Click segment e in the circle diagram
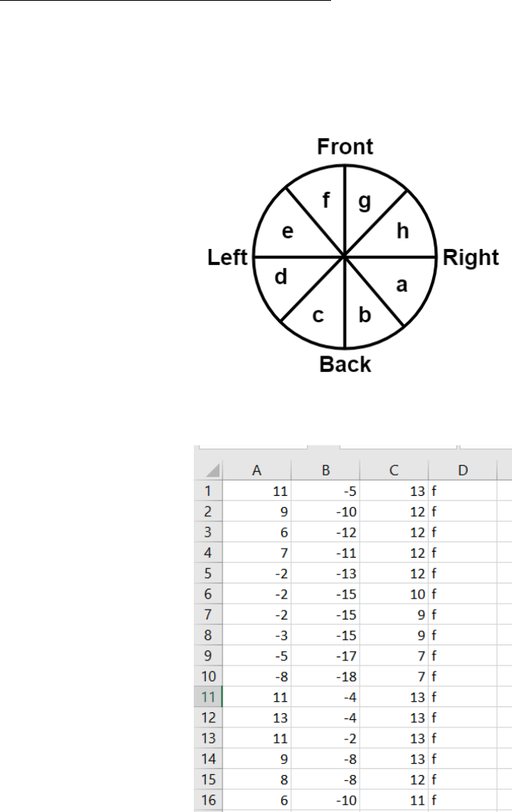 (x=287, y=232)
